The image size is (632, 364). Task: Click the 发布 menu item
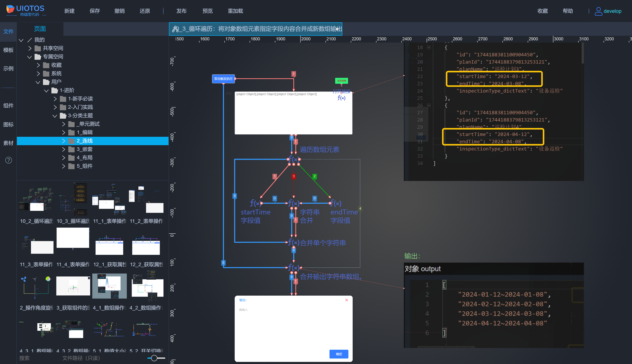(181, 11)
